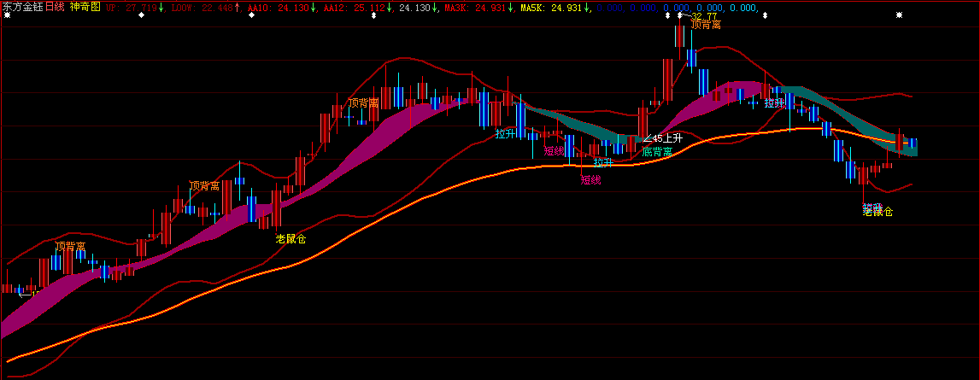Click the diamond marker beneath UP value
980x380 pixels.
[x=141, y=15]
